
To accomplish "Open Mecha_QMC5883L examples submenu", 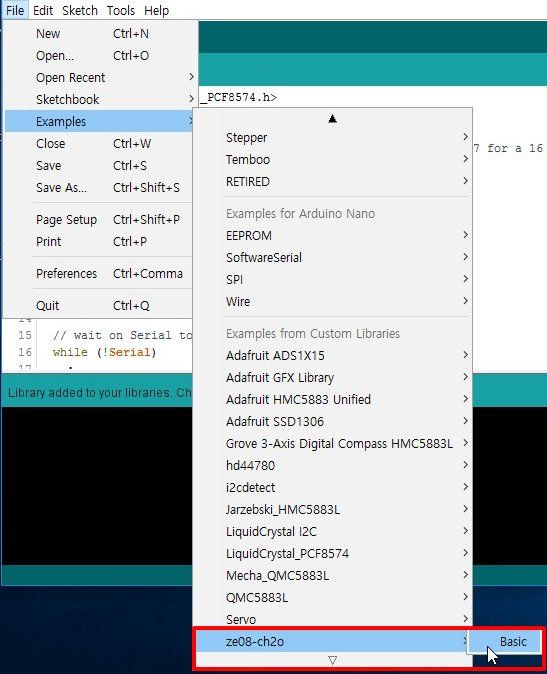I will click(x=333, y=576).
